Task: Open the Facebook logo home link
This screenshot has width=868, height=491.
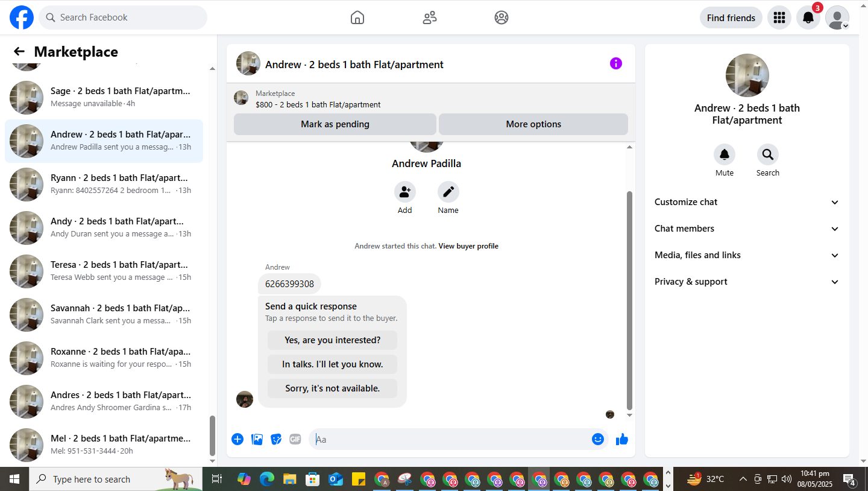Action: point(22,17)
